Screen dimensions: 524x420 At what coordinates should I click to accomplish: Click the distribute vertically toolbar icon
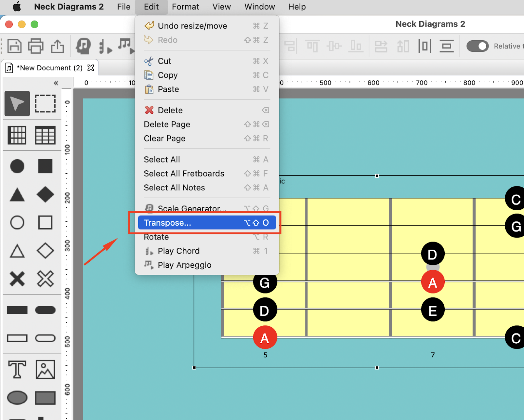coord(446,46)
